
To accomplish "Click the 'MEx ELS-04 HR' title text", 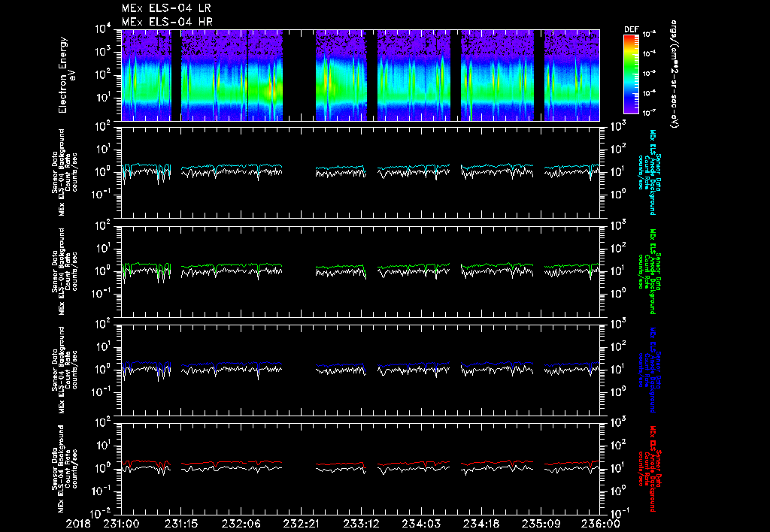I will pos(167,22).
